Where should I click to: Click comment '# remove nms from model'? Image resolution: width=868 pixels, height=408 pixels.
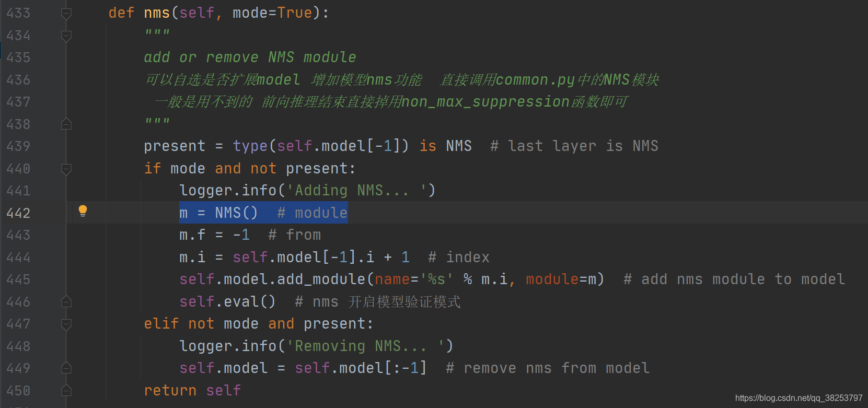point(548,368)
